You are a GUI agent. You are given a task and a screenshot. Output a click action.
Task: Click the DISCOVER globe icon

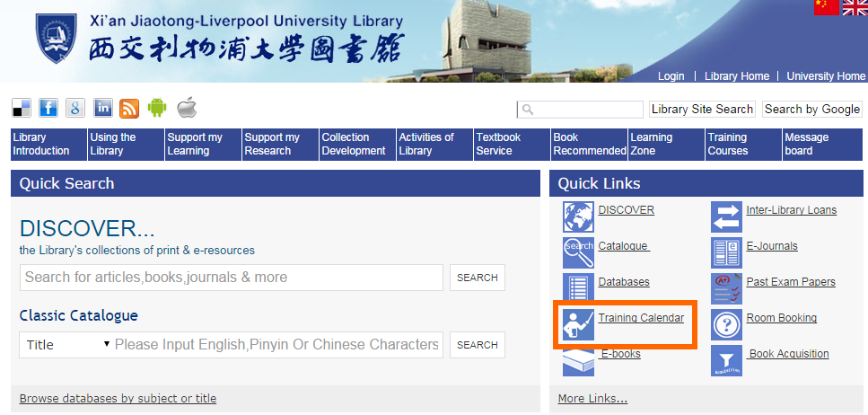pyautogui.click(x=578, y=216)
